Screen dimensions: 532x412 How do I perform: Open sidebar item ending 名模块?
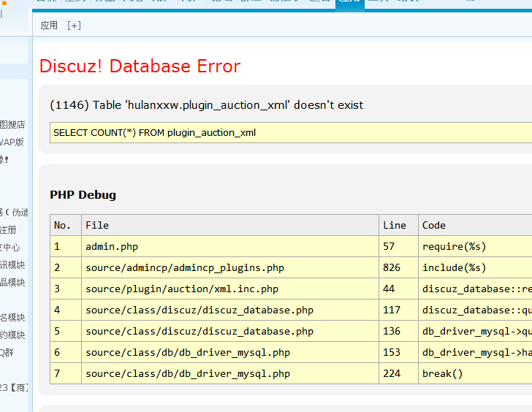click(x=12, y=317)
